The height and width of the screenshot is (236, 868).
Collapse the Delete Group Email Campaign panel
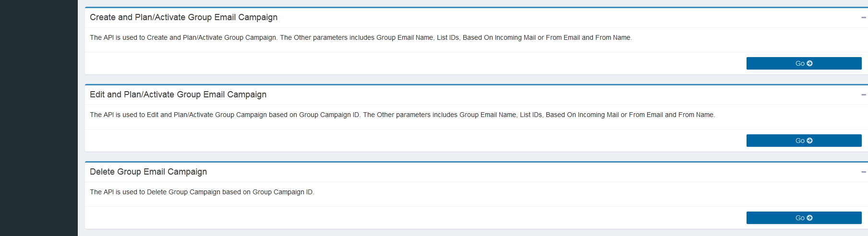click(863, 172)
